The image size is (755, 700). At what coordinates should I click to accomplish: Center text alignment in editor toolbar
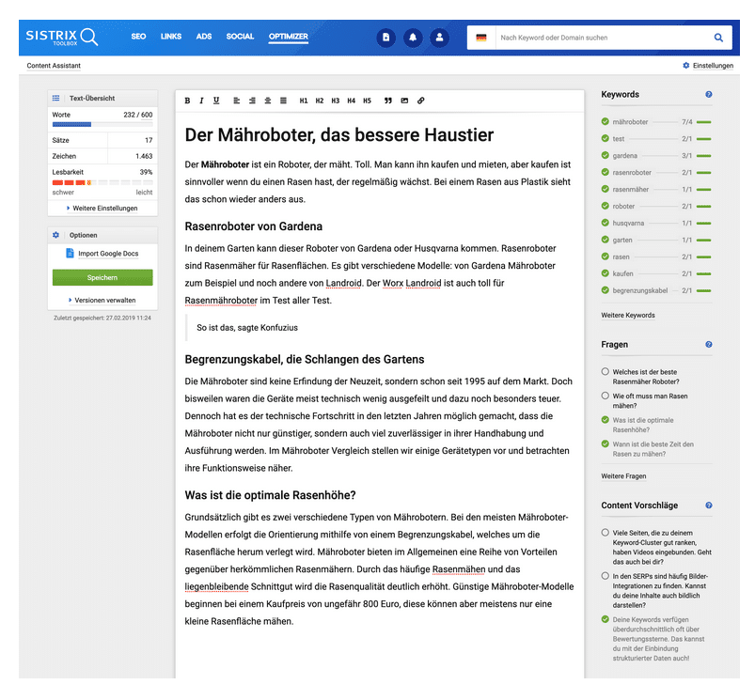(268, 101)
